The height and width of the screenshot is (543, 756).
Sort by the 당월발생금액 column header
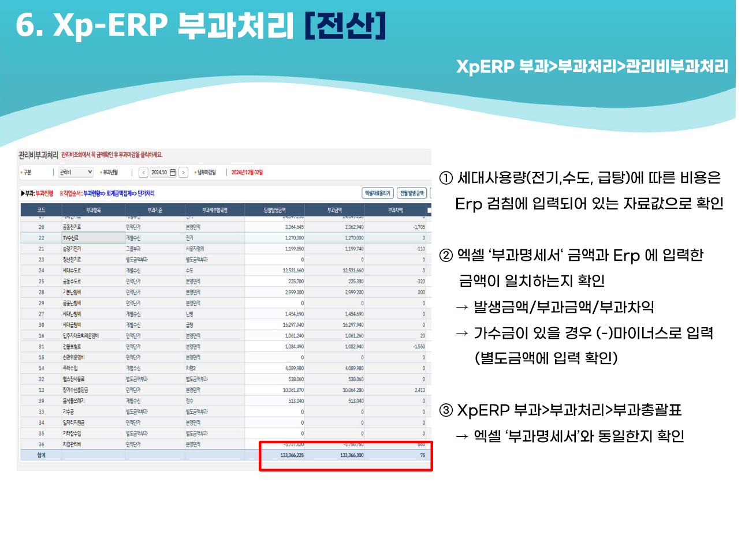275,210
